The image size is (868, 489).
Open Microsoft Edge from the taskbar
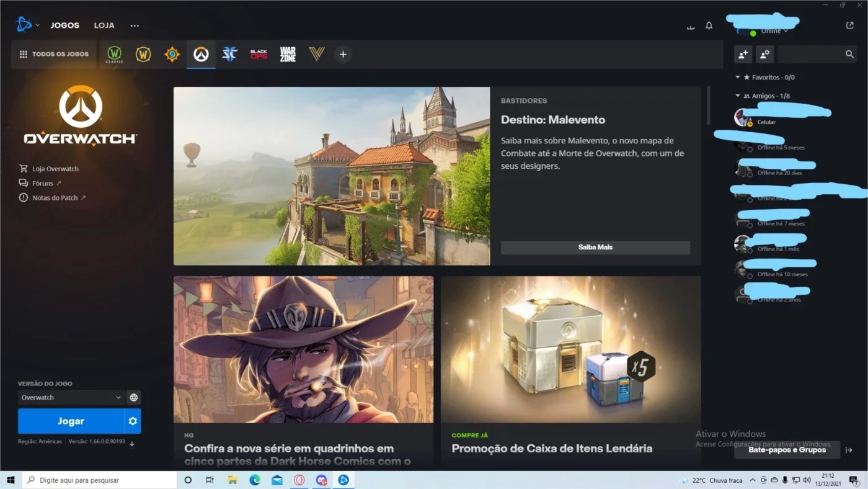point(255,480)
